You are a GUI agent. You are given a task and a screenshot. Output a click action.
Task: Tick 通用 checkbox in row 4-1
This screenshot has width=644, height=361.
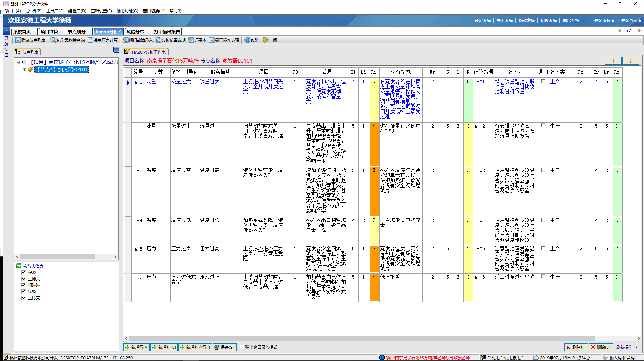tap(543, 81)
